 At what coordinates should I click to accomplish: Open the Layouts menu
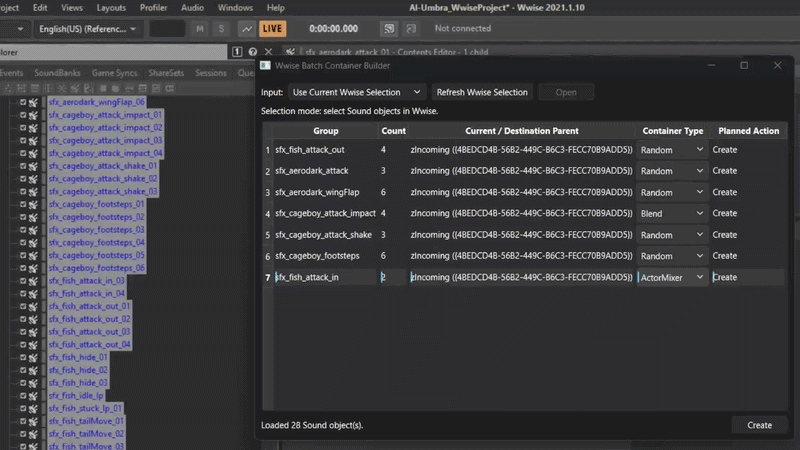[111, 8]
